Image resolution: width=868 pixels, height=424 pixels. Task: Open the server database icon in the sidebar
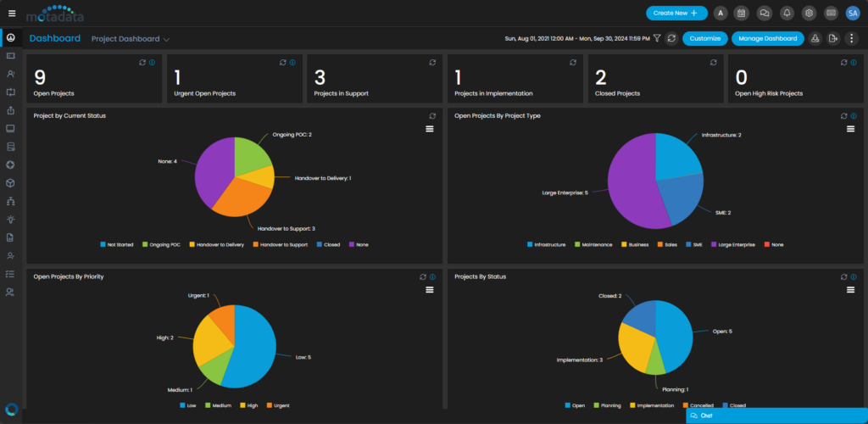click(10, 147)
